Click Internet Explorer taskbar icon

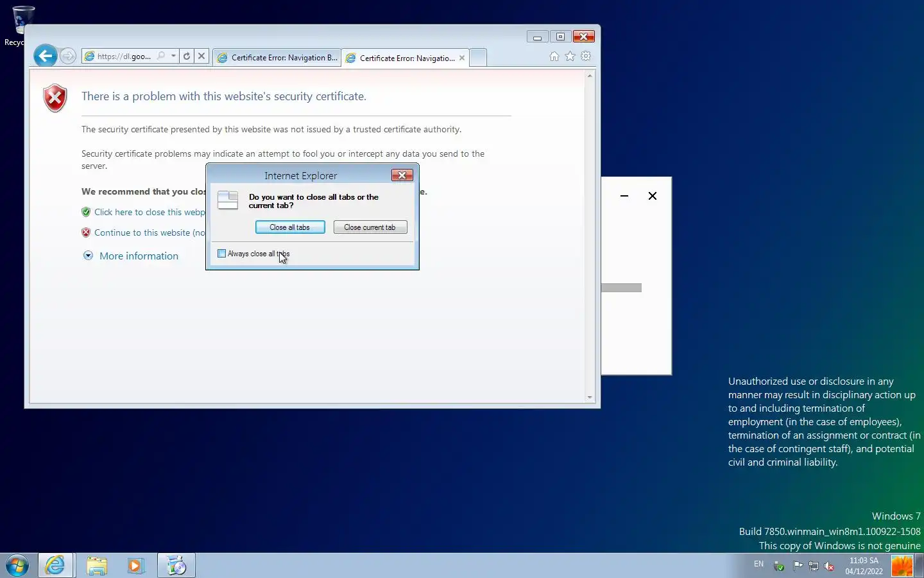coord(56,566)
